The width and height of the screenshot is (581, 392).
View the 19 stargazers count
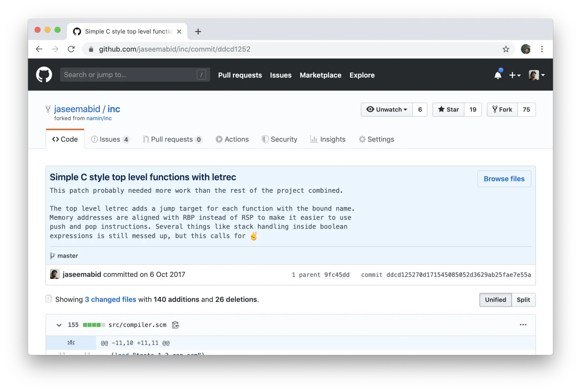coord(473,110)
